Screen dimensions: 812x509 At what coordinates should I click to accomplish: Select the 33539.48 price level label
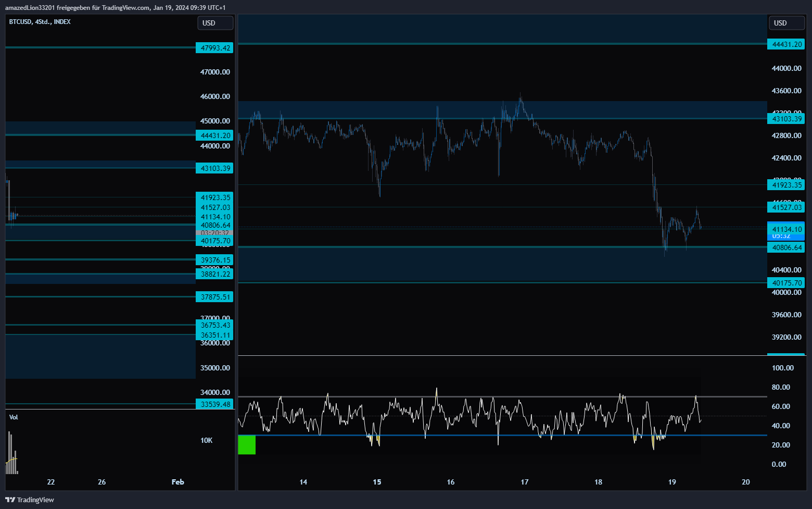214,404
